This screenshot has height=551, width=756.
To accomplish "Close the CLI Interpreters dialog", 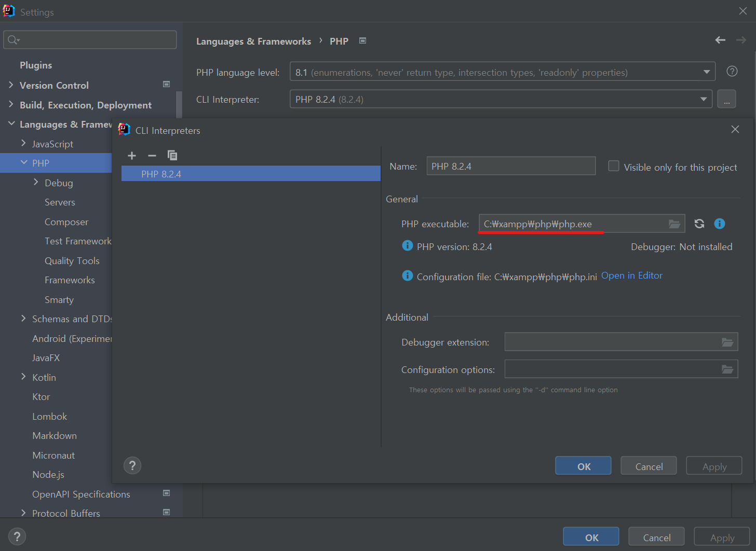I will [x=735, y=129].
